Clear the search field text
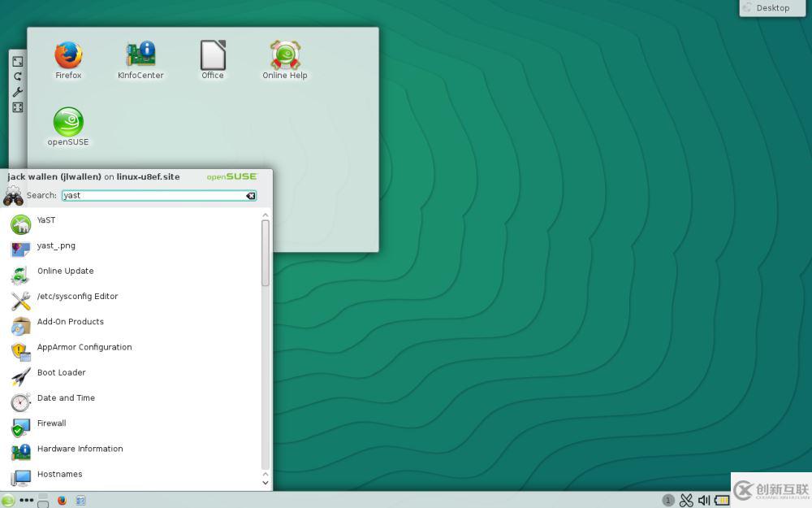 251,195
